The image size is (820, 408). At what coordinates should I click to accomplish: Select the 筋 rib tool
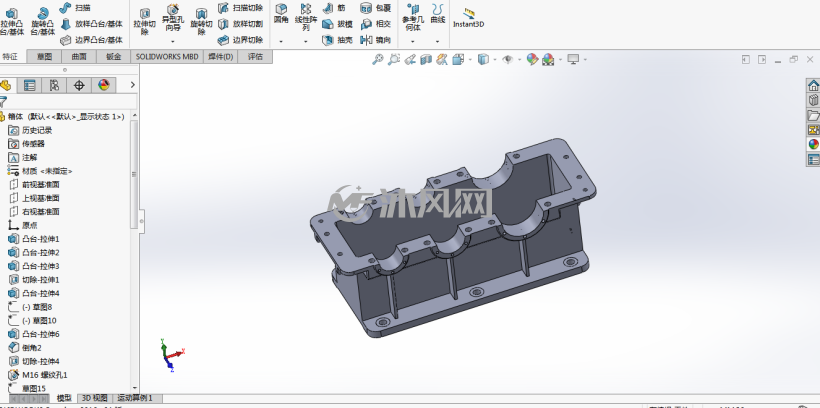point(334,8)
